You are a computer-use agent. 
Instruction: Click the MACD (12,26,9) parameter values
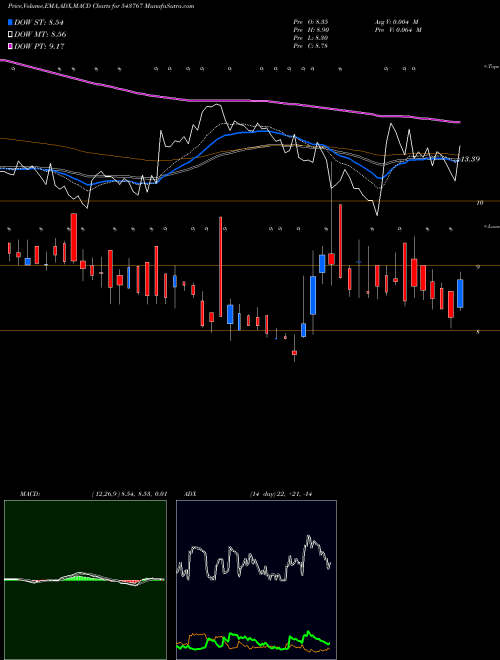129,494
